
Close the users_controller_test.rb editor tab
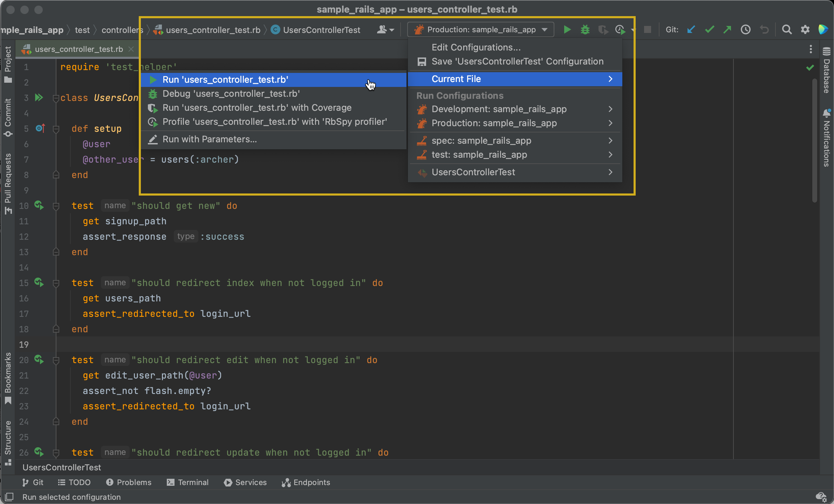[131, 49]
